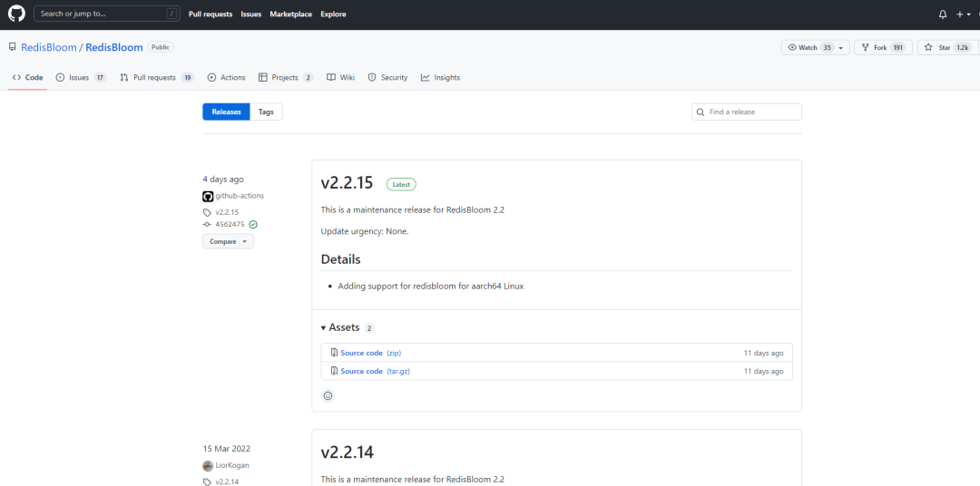Click the Issues counter 17
Screen dimensions: 980x486
(100, 77)
